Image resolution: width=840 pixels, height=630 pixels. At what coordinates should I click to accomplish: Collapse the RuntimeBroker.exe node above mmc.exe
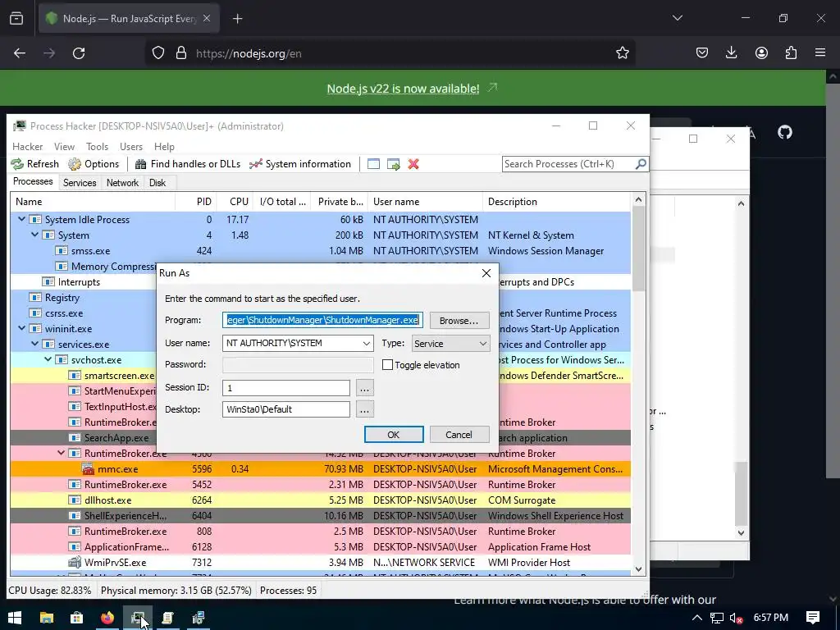(x=61, y=453)
